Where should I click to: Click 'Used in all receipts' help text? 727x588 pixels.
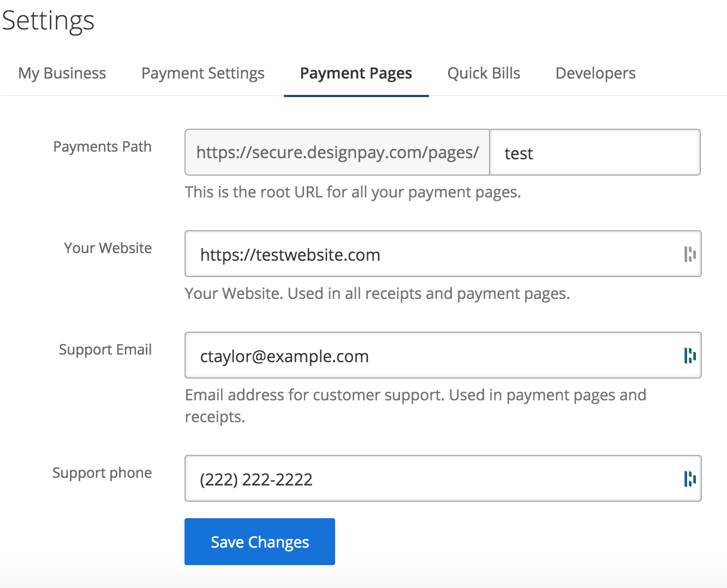(378, 293)
